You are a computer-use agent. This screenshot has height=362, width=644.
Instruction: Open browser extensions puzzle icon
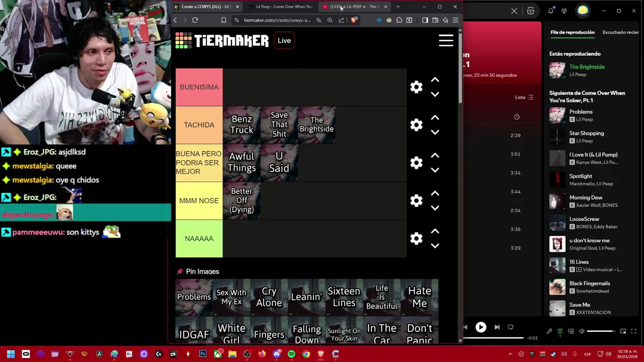click(399, 20)
